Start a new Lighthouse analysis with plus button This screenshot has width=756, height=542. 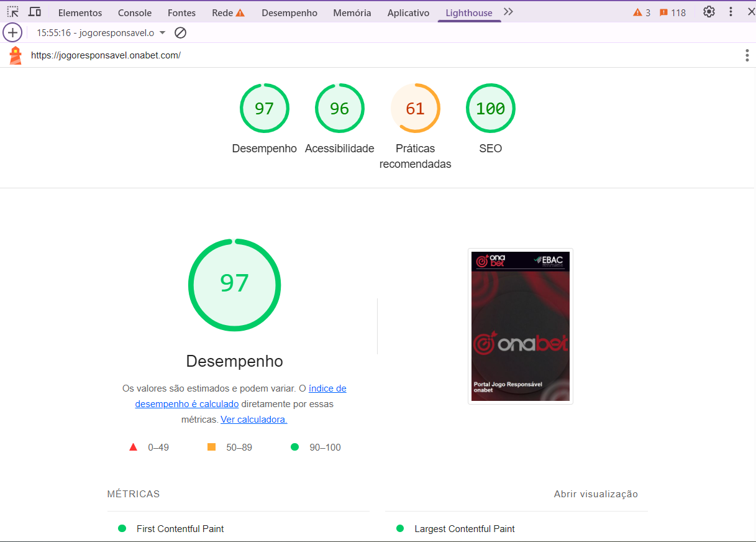[12, 32]
